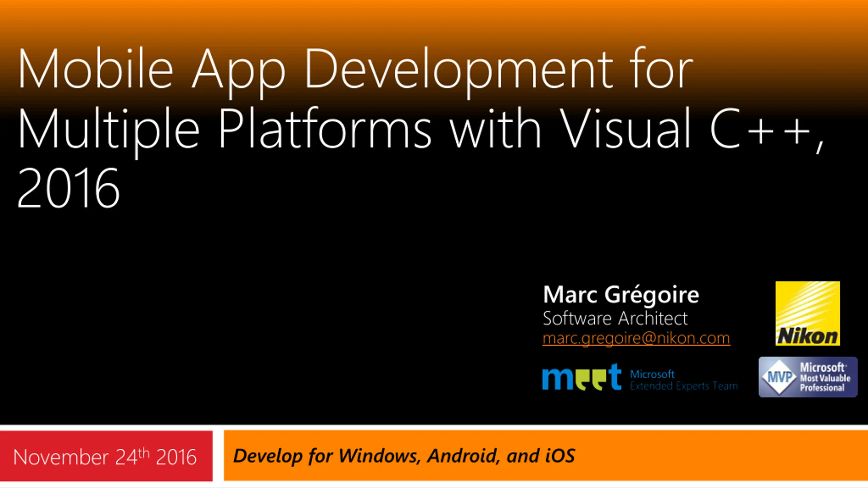Image resolution: width=868 pixels, height=488 pixels.
Task: Select the Marc Grégoire name text
Action: (621, 294)
